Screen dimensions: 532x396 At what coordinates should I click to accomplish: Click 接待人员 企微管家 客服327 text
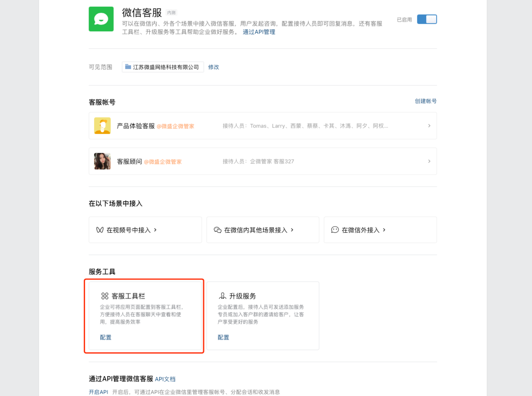tap(258, 162)
